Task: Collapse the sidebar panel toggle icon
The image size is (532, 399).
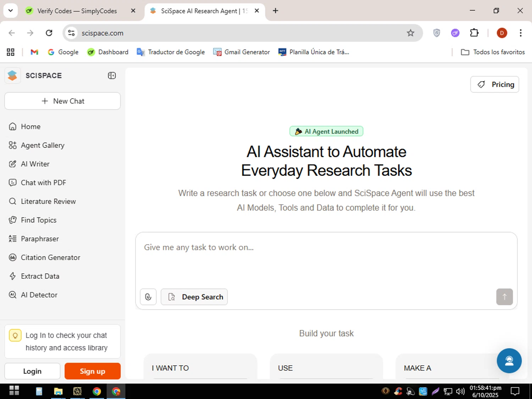Action: coord(112,76)
